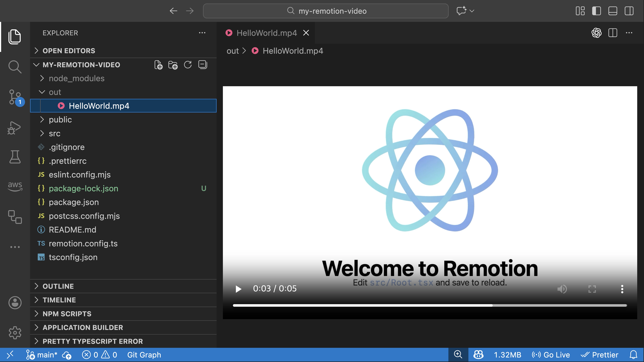The image size is (644, 362).
Task: Open the Run and Debug view
Action: pyautogui.click(x=14, y=128)
